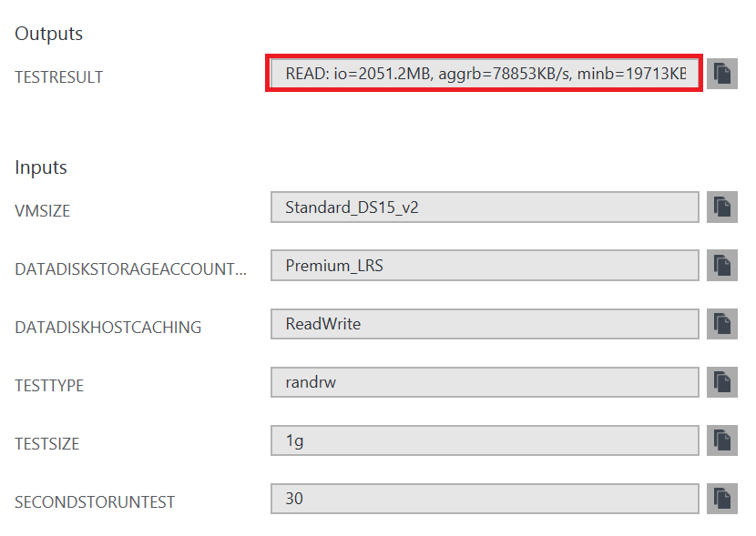
Task: Click the 30 seconds to run field
Action: tap(485, 499)
